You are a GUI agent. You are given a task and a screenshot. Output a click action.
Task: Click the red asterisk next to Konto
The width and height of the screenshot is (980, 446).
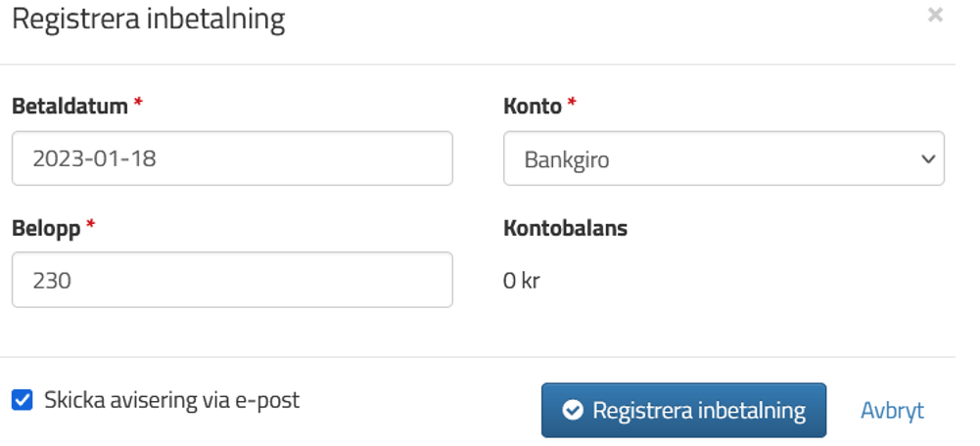point(571,103)
